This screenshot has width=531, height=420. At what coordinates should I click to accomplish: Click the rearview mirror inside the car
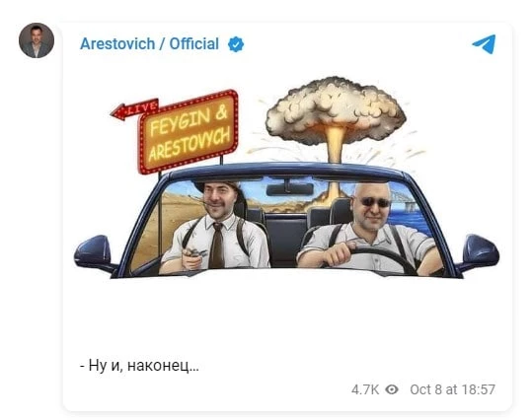coord(290,189)
